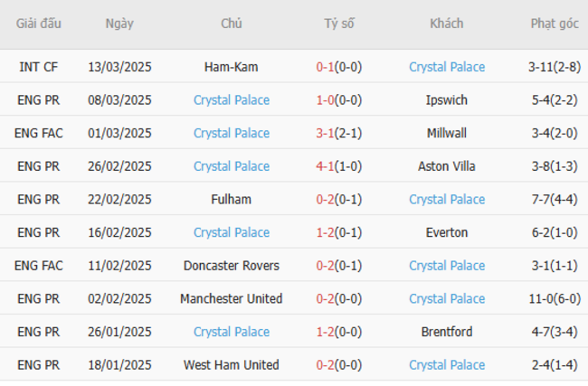Screen dimensions: 588x386
Task: Select the Ham-Kam team name
Action: pyautogui.click(x=232, y=67)
